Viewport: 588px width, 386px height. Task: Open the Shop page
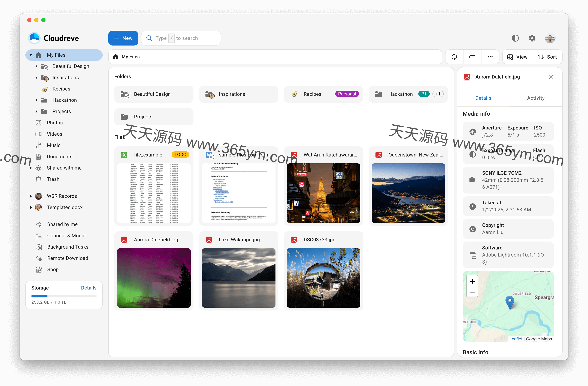click(x=53, y=270)
